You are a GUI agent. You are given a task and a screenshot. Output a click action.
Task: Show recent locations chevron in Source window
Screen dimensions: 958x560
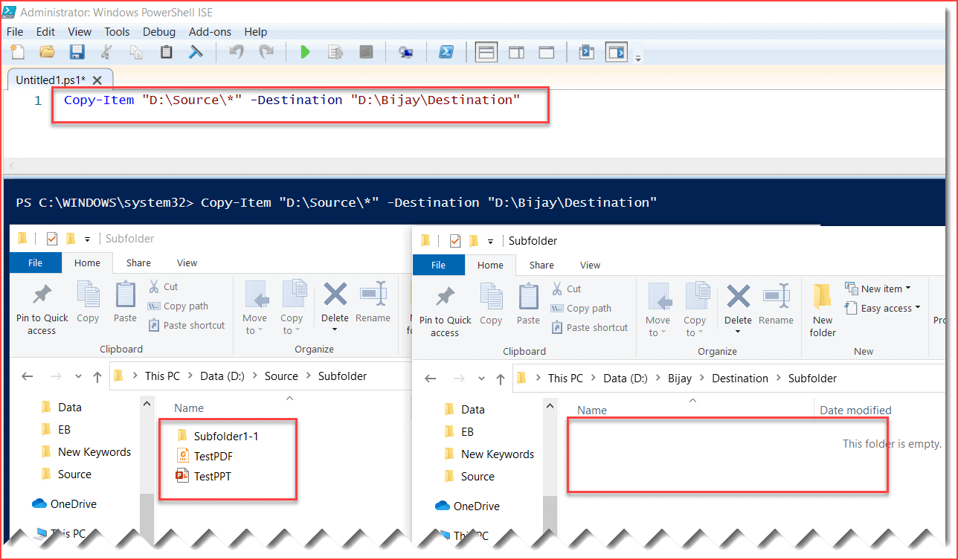[x=79, y=376]
